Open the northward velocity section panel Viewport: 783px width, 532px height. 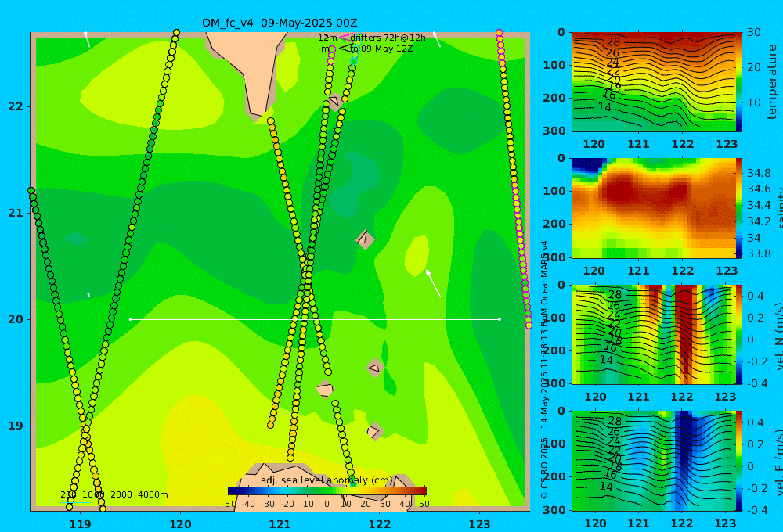(x=653, y=334)
